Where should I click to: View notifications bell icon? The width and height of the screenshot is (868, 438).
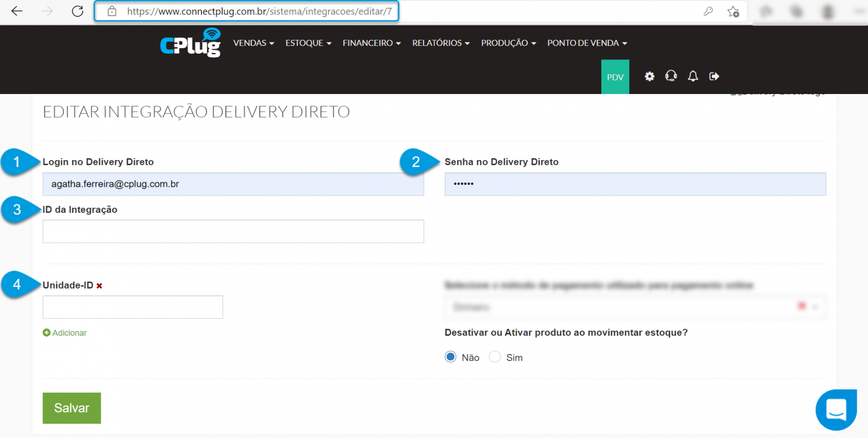click(693, 76)
